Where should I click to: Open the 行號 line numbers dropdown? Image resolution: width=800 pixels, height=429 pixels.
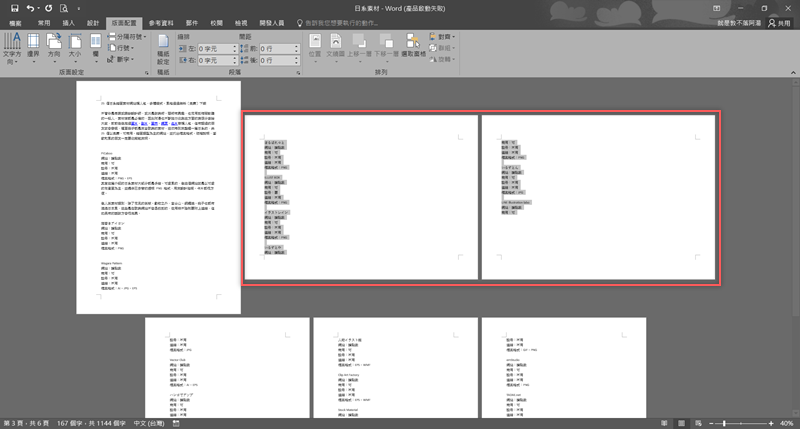(121, 48)
